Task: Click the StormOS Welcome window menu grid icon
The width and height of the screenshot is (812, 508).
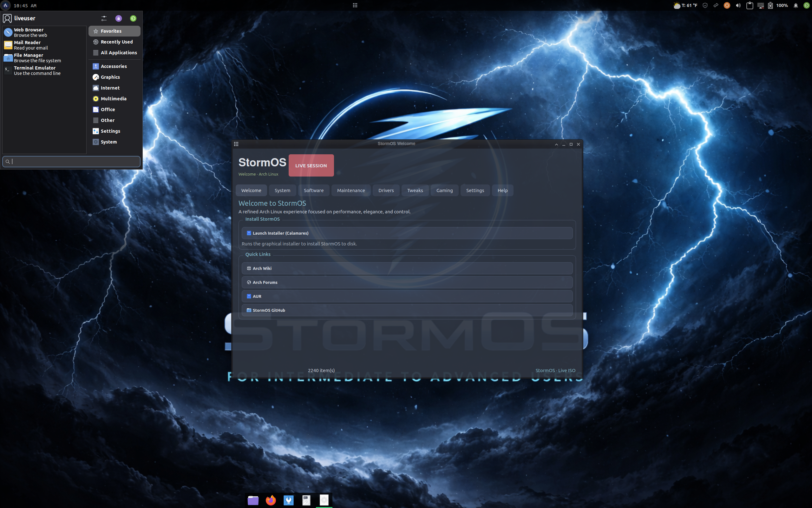Action: pyautogui.click(x=236, y=144)
